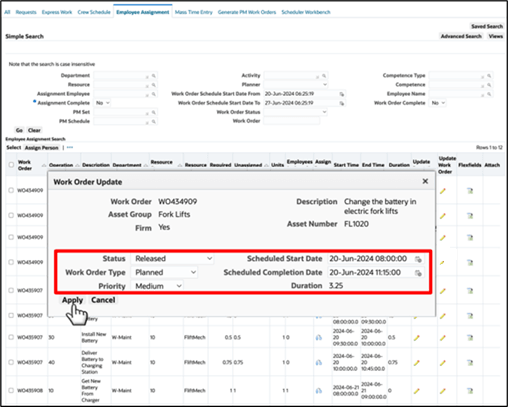Open the Competence field lookup magnifier
The image size is (510, 409).
tap(489, 85)
